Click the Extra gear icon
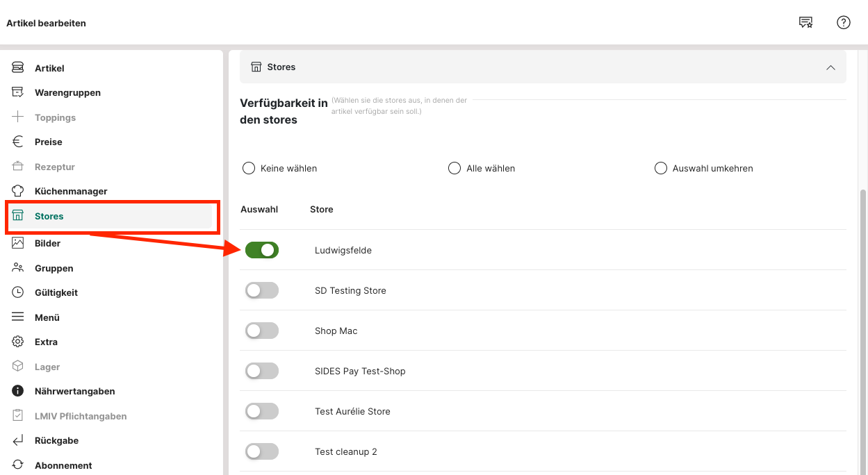The height and width of the screenshot is (475, 868). [x=18, y=342]
